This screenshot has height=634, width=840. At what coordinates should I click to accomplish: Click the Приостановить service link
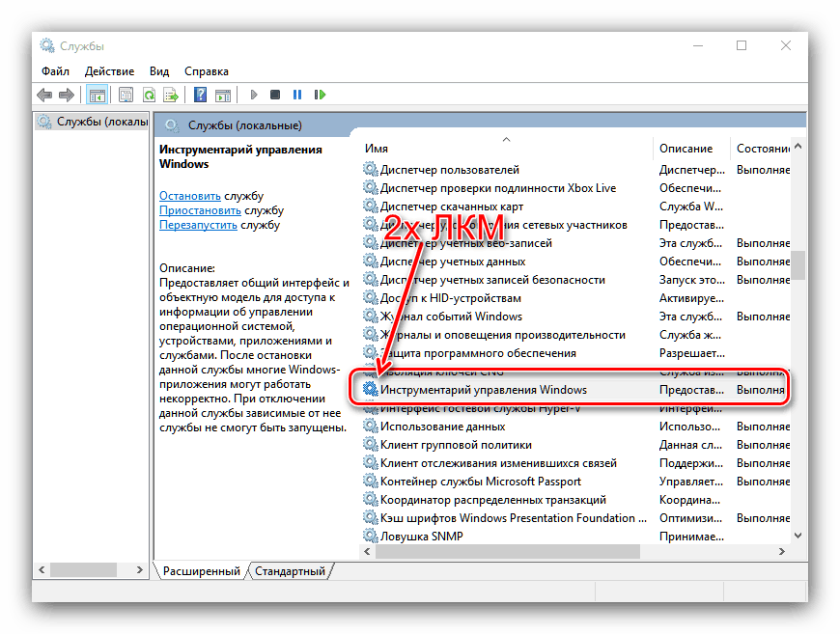coord(200,210)
